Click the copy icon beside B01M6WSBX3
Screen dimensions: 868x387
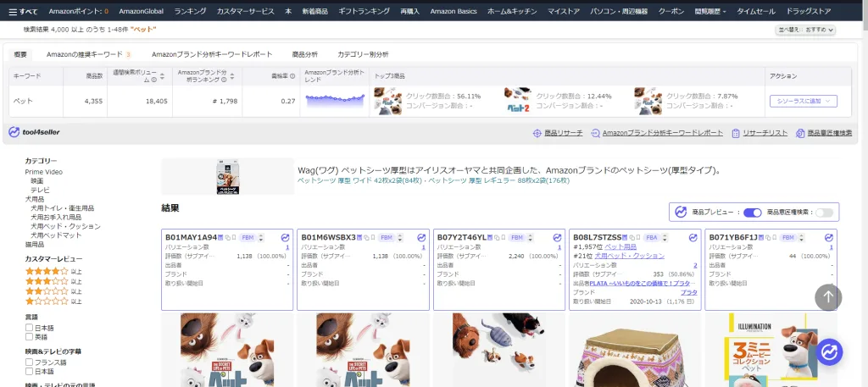tap(366, 238)
